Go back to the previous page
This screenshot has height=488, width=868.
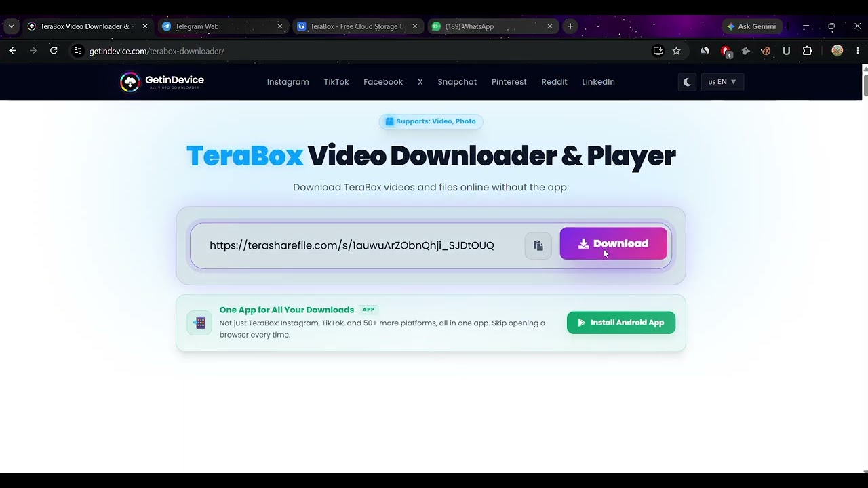[x=13, y=51]
